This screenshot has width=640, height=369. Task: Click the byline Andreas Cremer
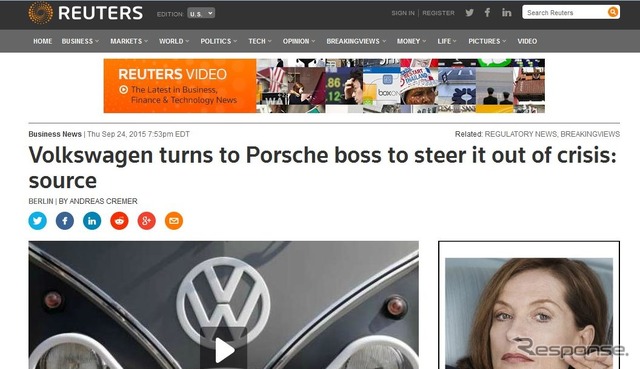[103, 201]
